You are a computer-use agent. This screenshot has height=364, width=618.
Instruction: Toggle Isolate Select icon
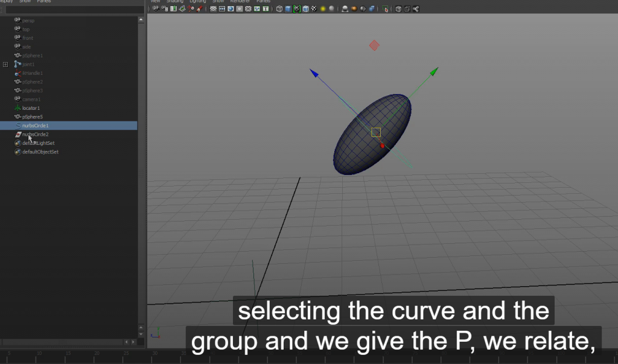(385, 8)
